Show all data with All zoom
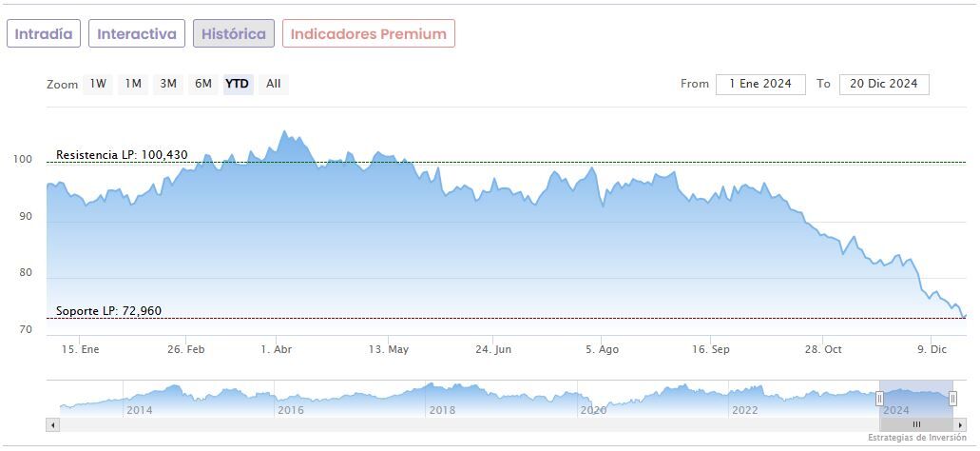980x451 pixels. [274, 84]
